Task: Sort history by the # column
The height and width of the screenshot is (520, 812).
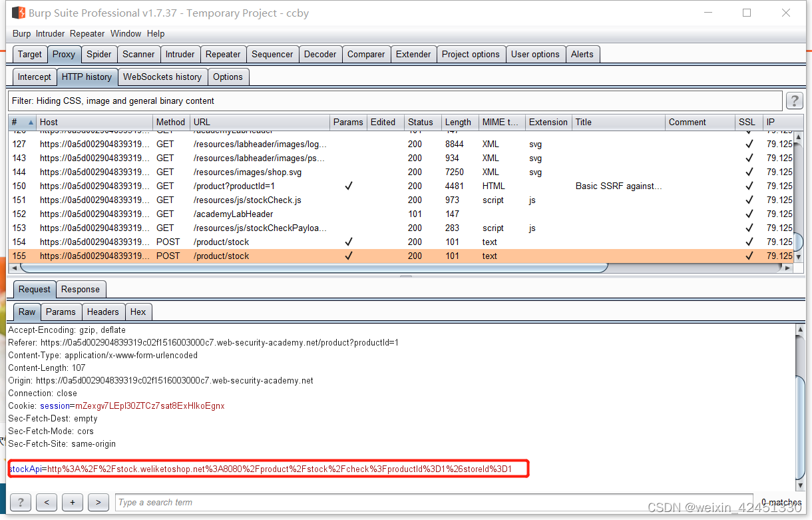Action: [21, 122]
